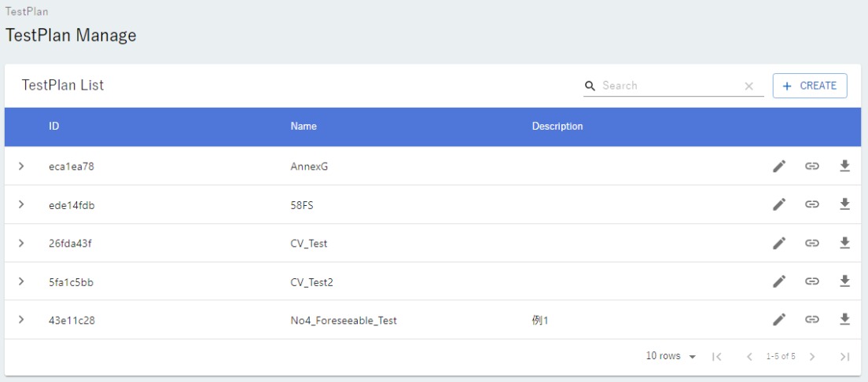This screenshot has width=868, height=382.
Task: Clear the search field with X icon
Action: click(748, 86)
